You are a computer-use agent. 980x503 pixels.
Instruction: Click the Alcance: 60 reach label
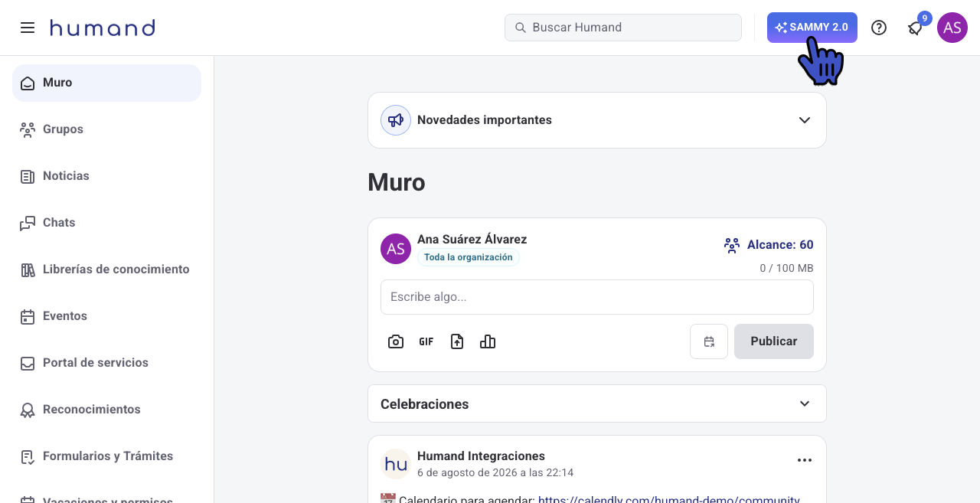(x=780, y=245)
